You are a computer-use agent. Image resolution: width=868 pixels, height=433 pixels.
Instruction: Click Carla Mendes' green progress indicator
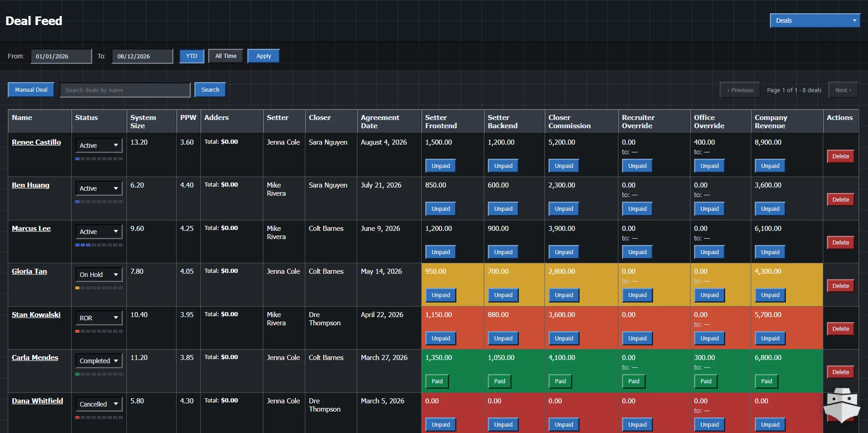(99, 374)
